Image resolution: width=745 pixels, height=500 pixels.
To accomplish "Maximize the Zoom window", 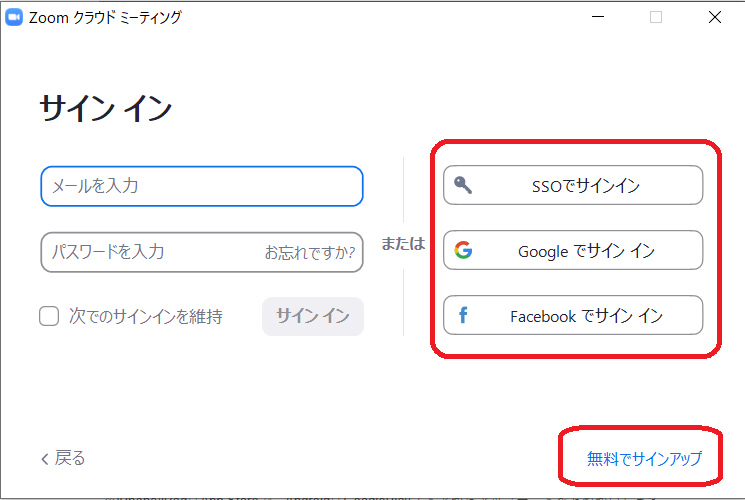I will [x=656, y=17].
